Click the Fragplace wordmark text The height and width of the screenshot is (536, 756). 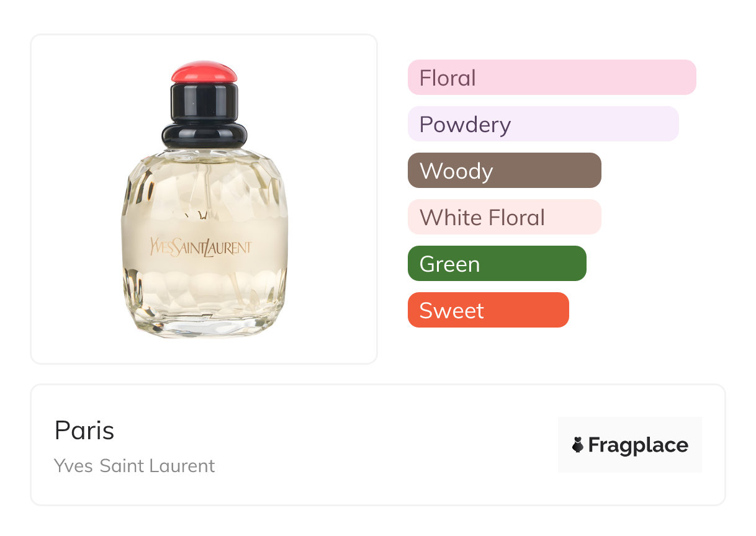click(638, 445)
